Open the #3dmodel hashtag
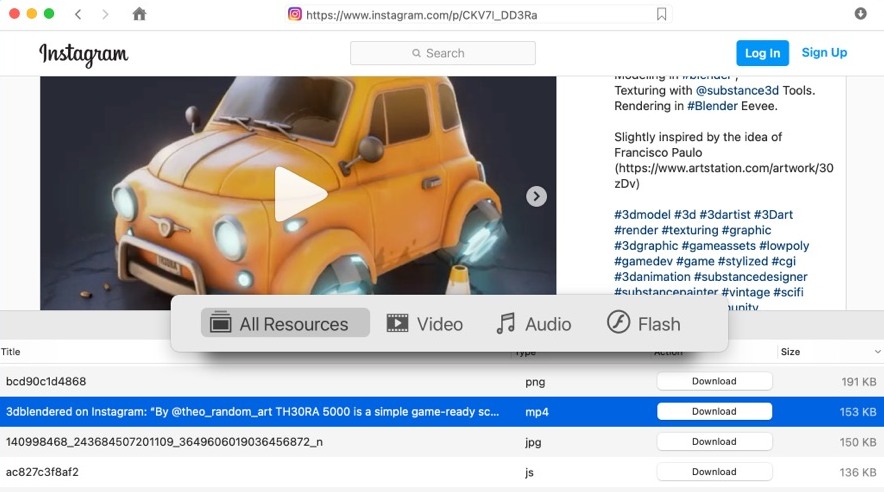 [x=642, y=215]
